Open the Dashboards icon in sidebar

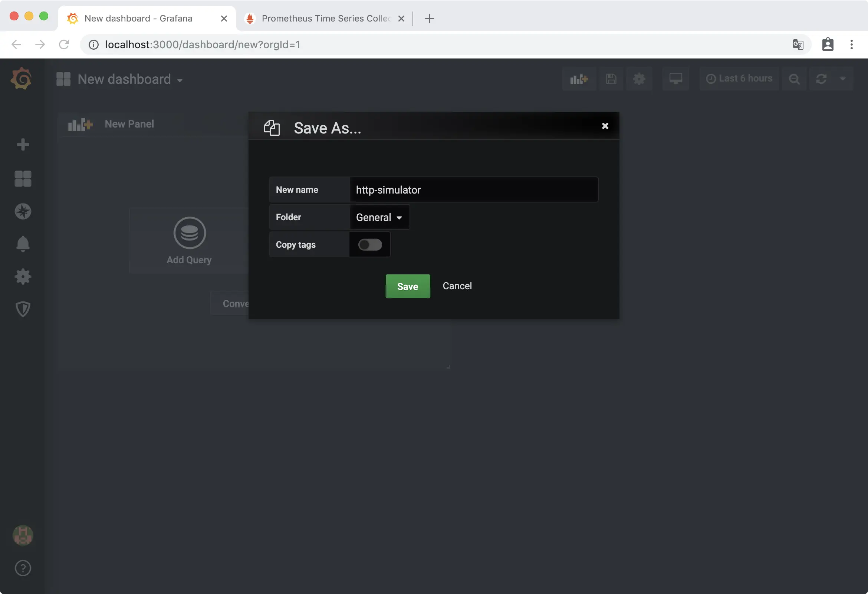coord(23,178)
